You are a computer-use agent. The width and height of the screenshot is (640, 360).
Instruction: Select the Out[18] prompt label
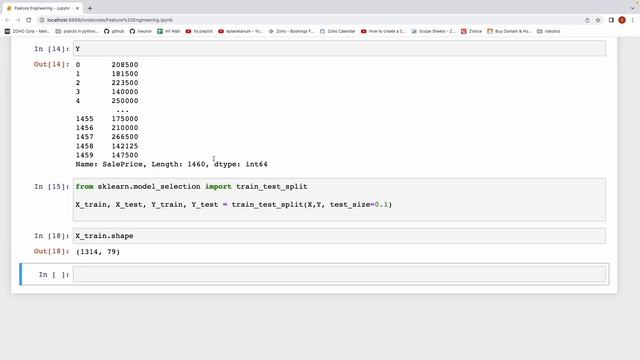coord(51,251)
